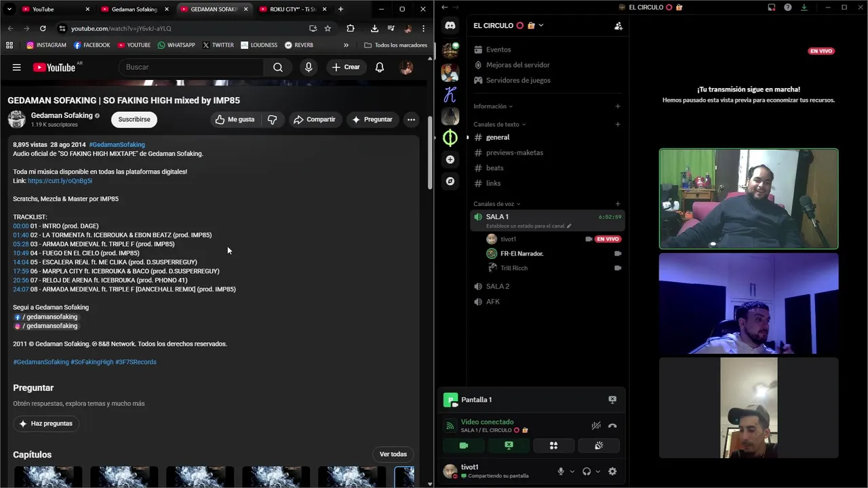Click Haz preguntas button
868x488 pixels.
[x=46, y=424]
